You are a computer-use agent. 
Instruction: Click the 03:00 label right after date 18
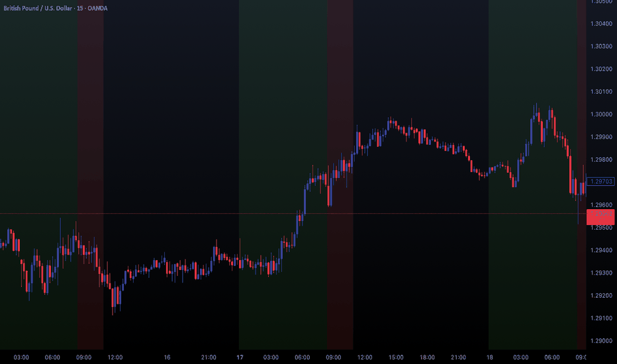pos(520,357)
